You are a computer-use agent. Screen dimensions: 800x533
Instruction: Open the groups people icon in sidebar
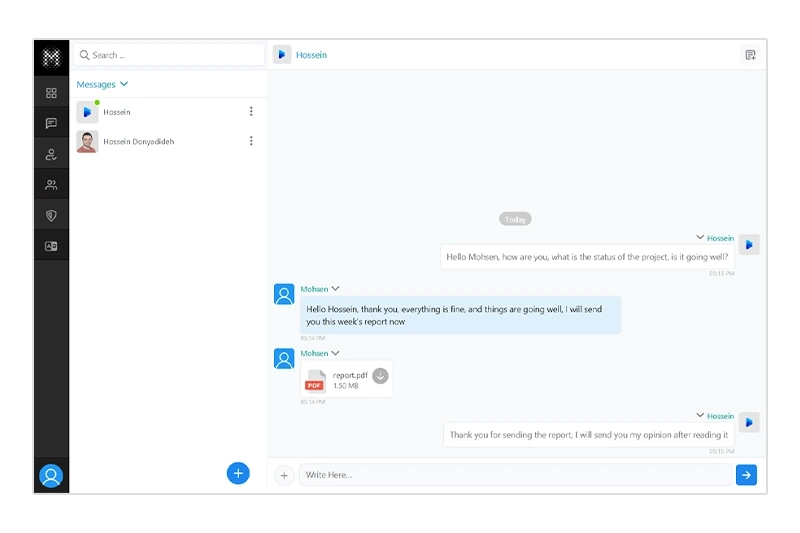coord(51,185)
